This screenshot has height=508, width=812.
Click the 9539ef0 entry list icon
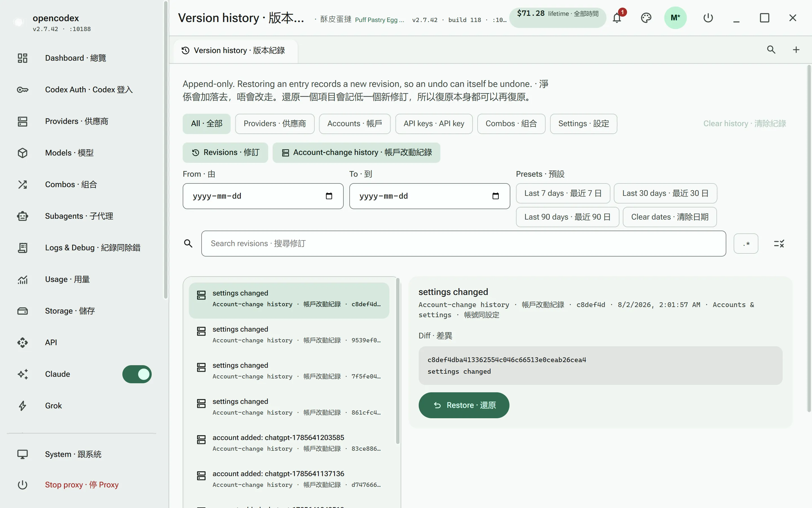tap(201, 332)
